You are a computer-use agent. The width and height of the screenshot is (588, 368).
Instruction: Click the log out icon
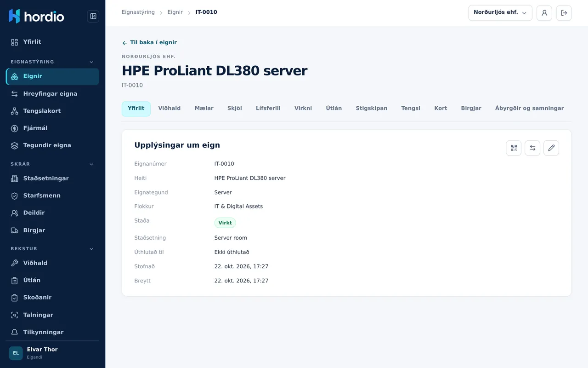coord(564,13)
